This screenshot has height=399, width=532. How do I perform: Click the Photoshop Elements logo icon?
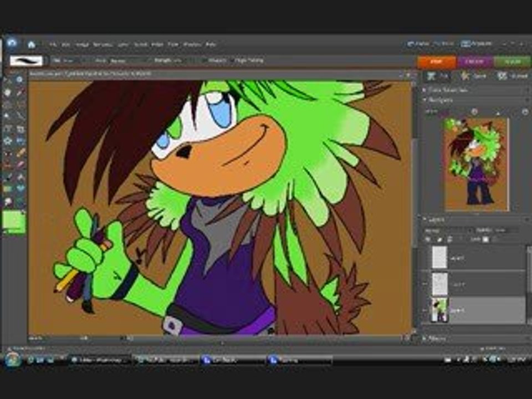(12, 43)
